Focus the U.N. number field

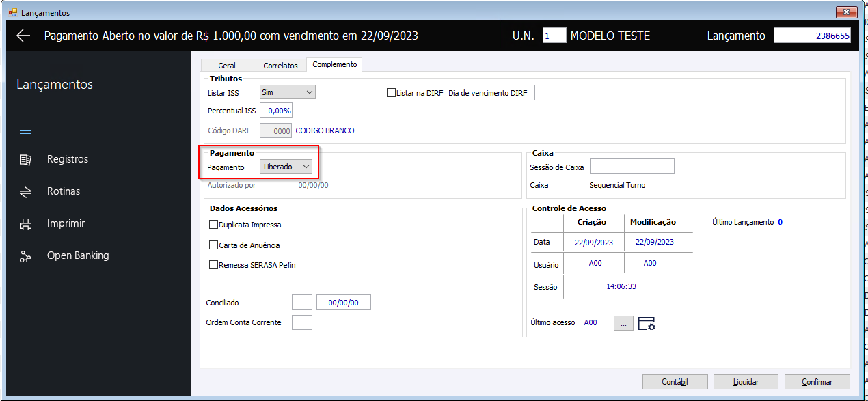pos(554,36)
